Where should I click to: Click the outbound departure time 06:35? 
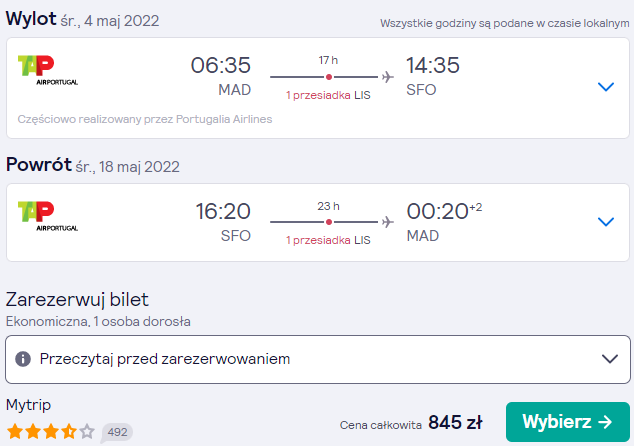point(221,65)
